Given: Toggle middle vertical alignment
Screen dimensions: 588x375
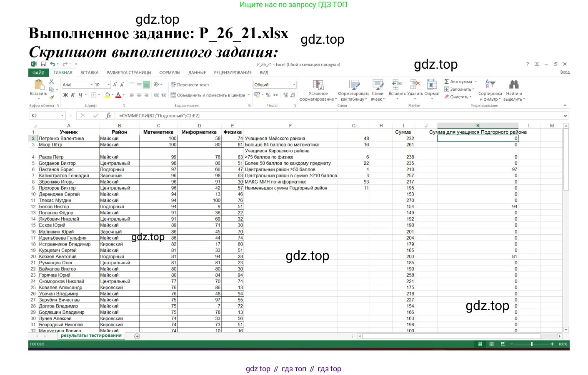Looking at the screenshot, I should [139, 84].
